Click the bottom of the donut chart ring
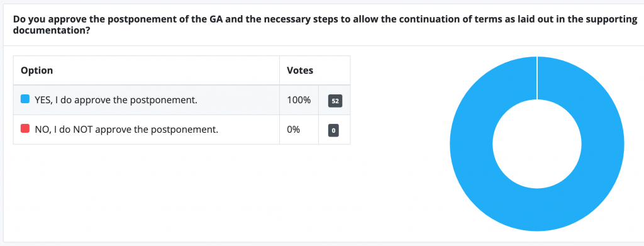 (537, 210)
